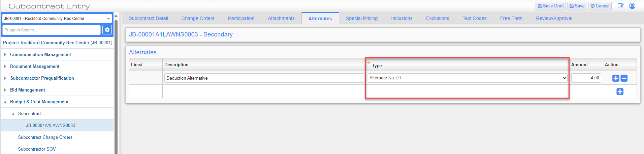Click the JB-00001A1LAWNS0003 - Secondary heading

pyautogui.click(x=181, y=34)
